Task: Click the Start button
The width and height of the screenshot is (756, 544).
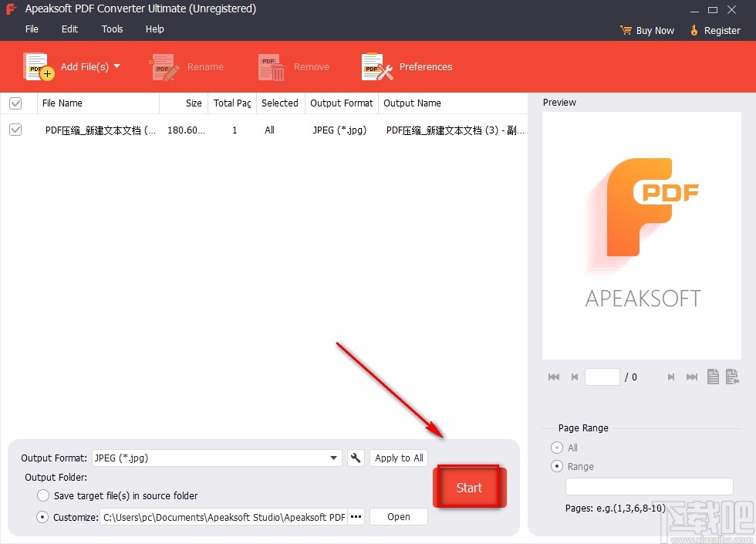Action: coord(469,487)
